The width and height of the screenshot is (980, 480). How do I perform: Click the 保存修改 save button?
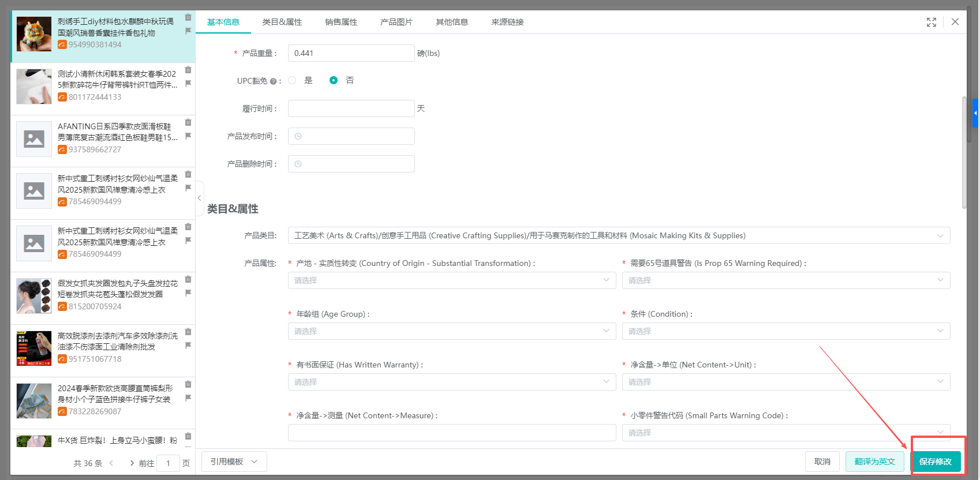[935, 462]
